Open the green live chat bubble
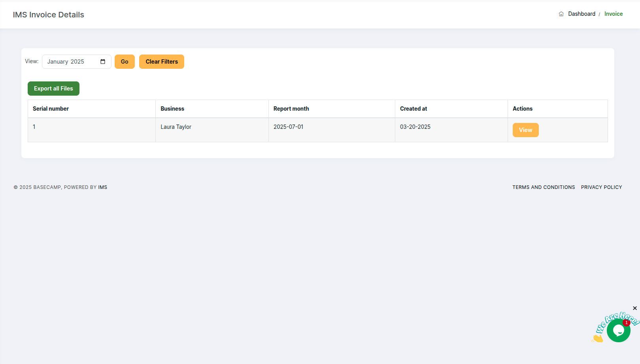The image size is (640, 364). (x=619, y=331)
